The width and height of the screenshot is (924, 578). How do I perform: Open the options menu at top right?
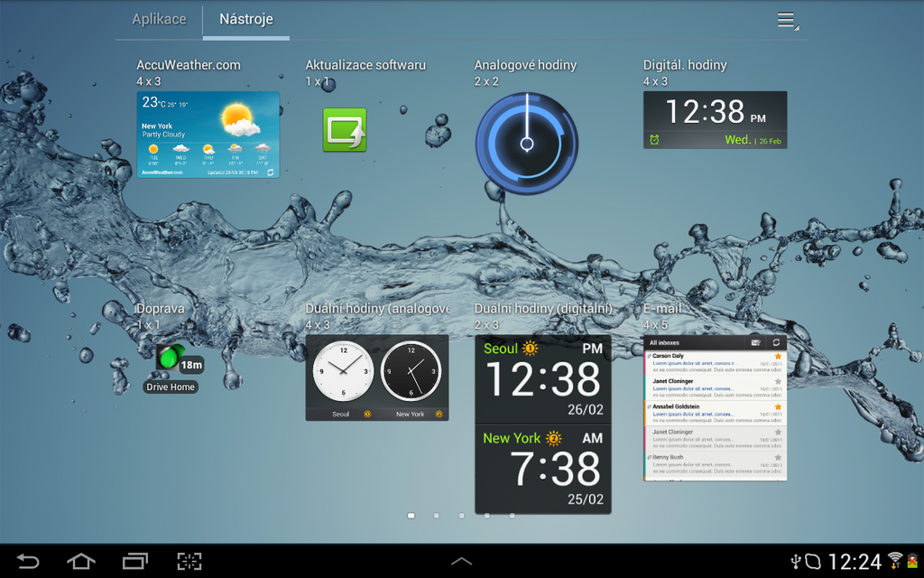[784, 19]
